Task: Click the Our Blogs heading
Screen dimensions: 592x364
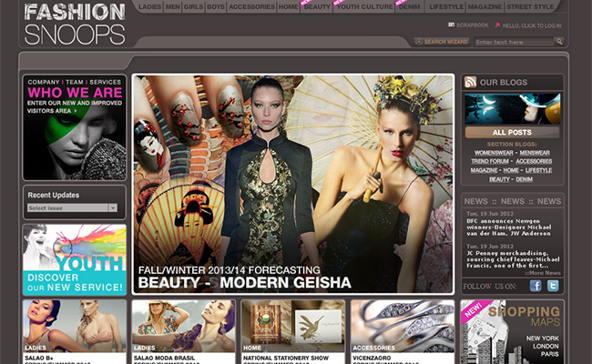Action: (504, 82)
